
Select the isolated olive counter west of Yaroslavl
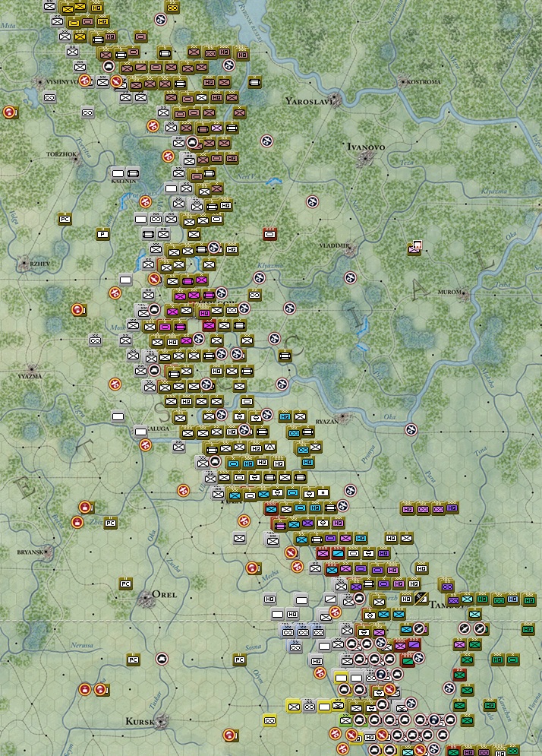pyautogui.click(x=255, y=83)
